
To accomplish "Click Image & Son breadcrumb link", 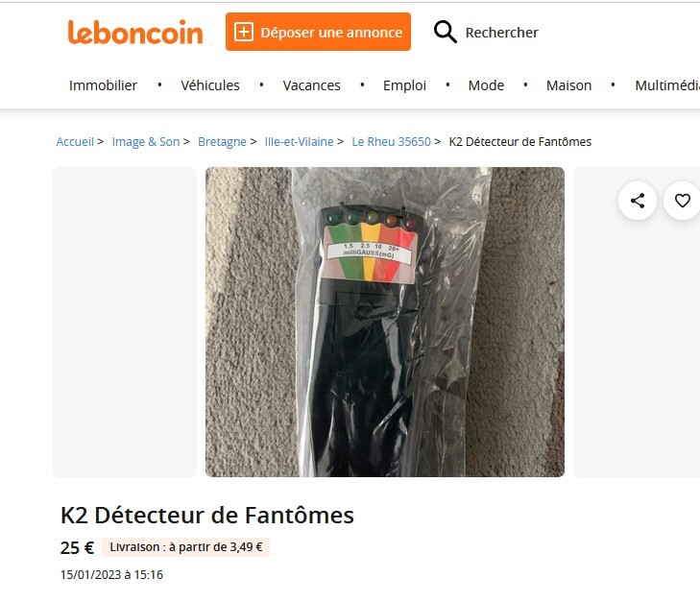I will [146, 142].
